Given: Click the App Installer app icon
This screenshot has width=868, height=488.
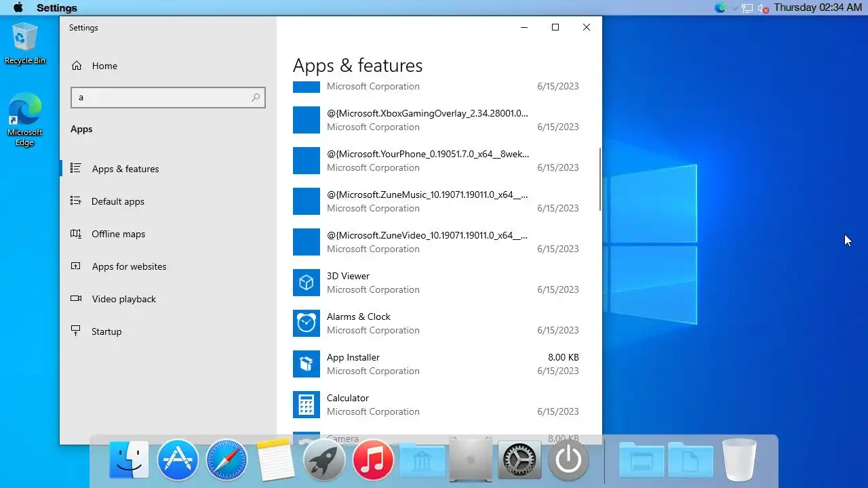Looking at the screenshot, I should (x=307, y=364).
